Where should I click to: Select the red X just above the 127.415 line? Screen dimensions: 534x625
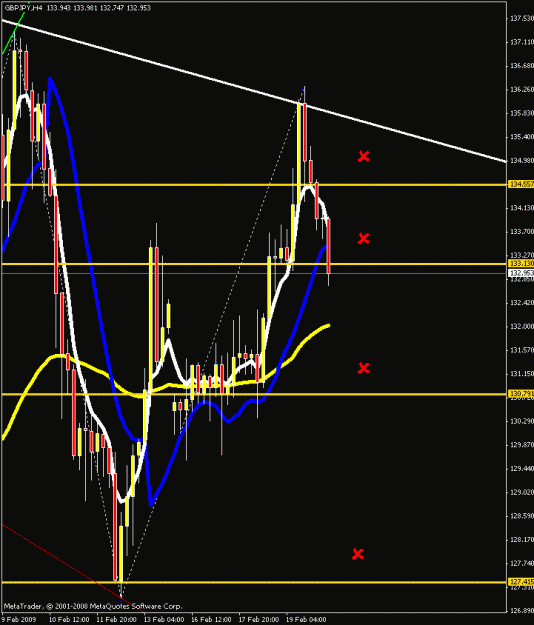coord(358,554)
